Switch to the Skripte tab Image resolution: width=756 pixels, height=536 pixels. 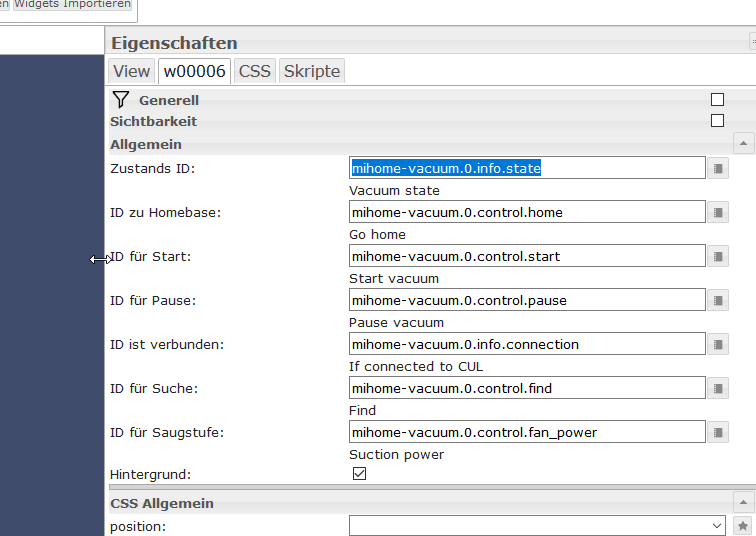[x=312, y=71]
